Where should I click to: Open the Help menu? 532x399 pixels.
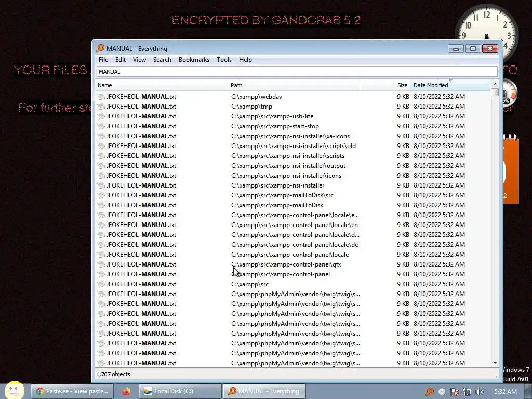245,60
